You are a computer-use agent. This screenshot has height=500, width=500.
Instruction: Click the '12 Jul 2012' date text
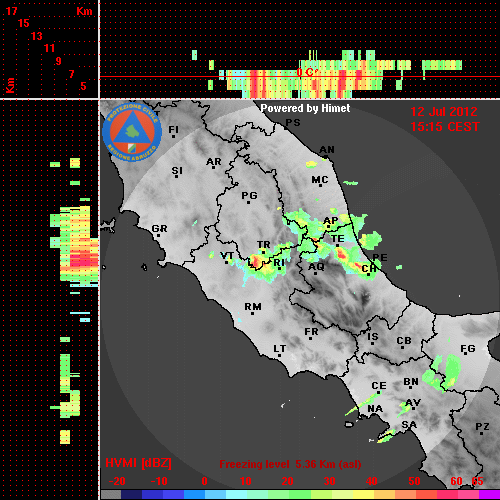pos(444,112)
